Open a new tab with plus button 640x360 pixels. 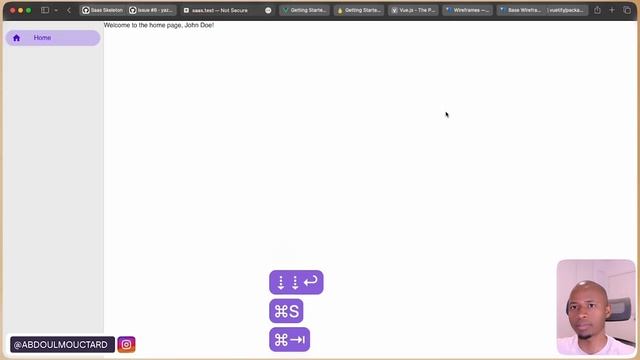coord(612,10)
